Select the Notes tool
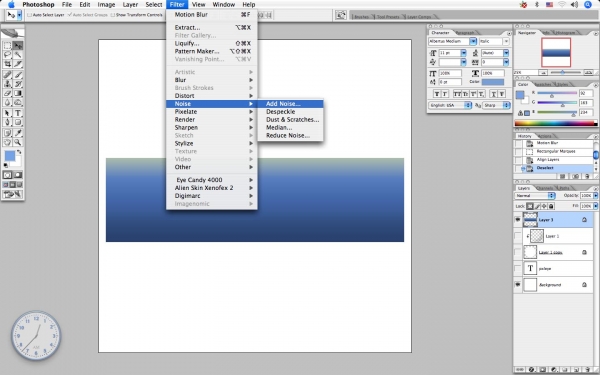 click(7, 133)
